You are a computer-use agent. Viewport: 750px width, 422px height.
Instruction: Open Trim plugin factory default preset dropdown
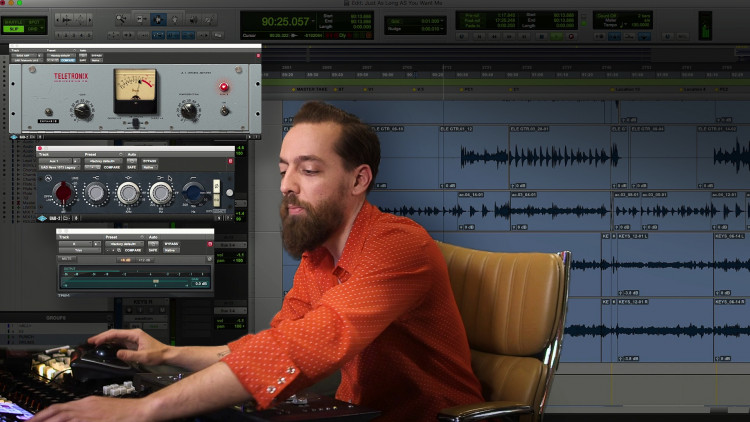click(124, 244)
